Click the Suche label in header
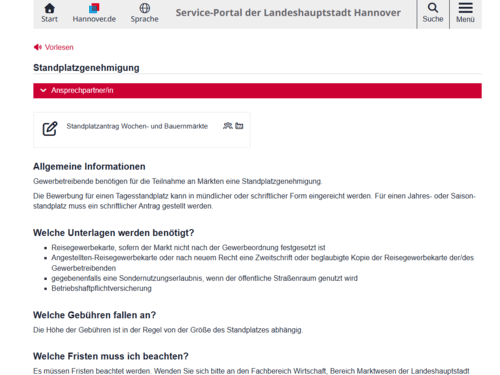Screen dimensions: 500x375 click(x=433, y=19)
